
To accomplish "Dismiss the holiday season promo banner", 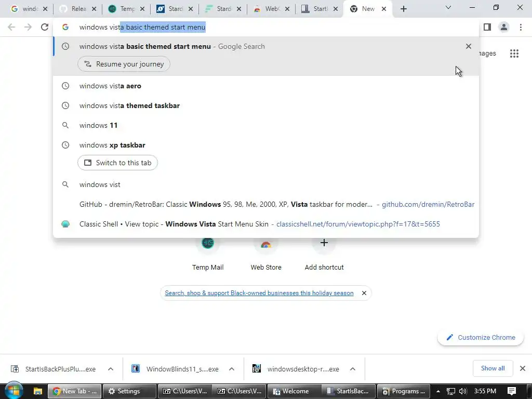I will [364, 293].
